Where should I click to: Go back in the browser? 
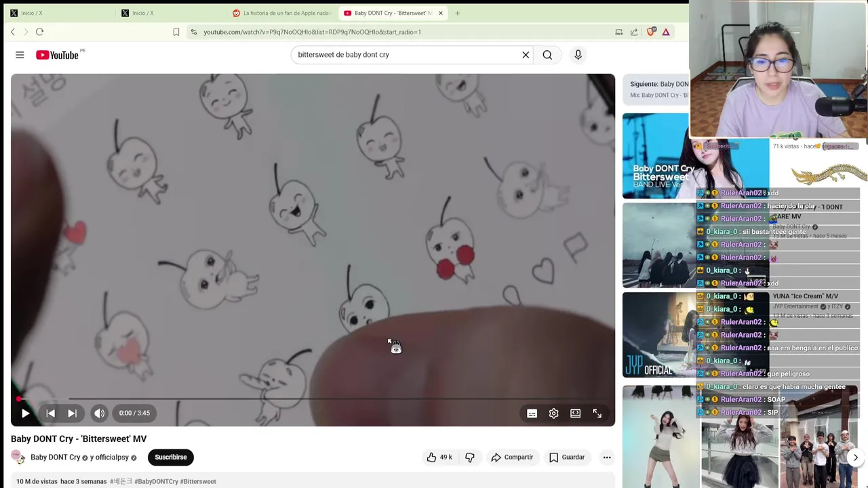[12, 32]
